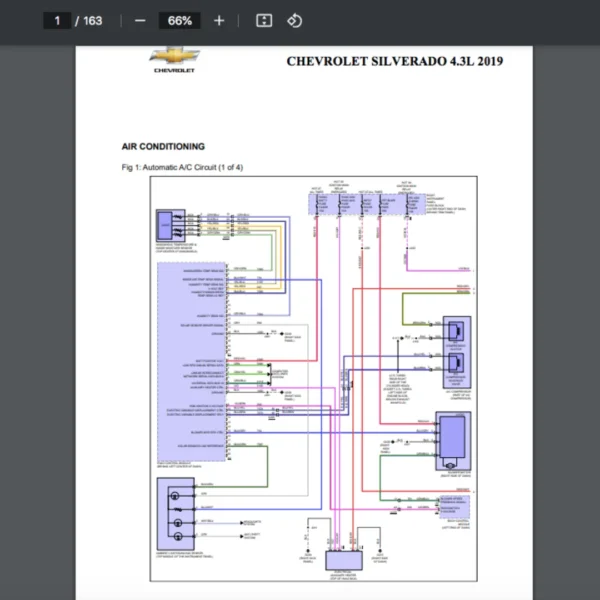Click the fuse block at diagram top
This screenshot has height=600, width=600.
click(366, 205)
